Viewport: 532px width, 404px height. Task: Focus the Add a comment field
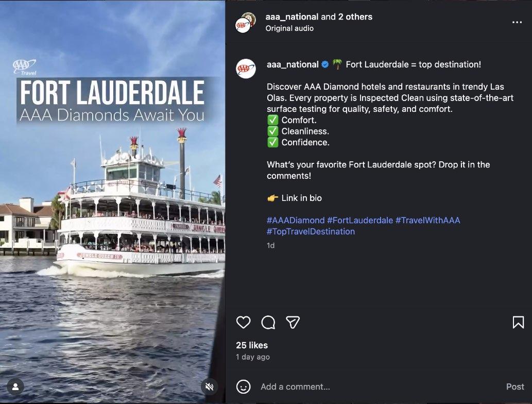coord(380,386)
